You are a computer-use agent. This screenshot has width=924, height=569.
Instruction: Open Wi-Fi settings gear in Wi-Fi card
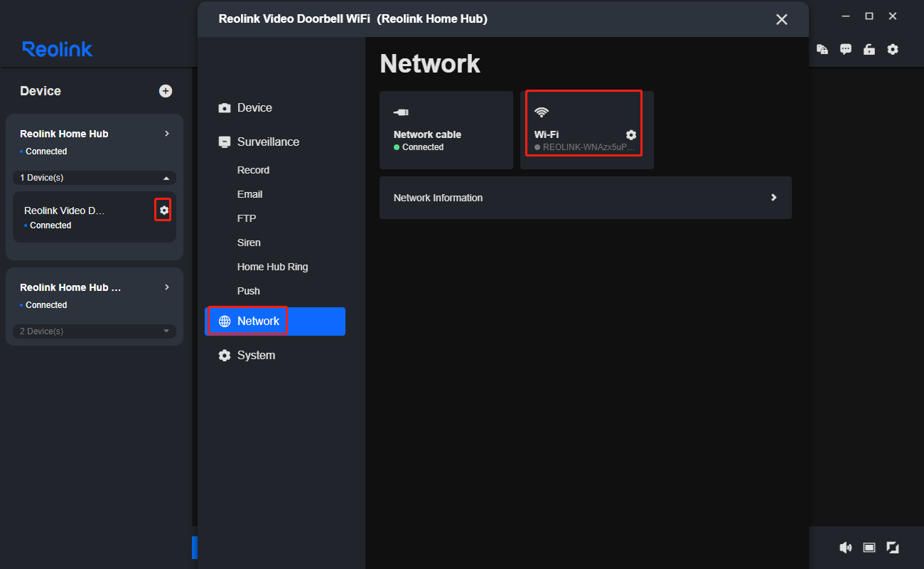[631, 135]
